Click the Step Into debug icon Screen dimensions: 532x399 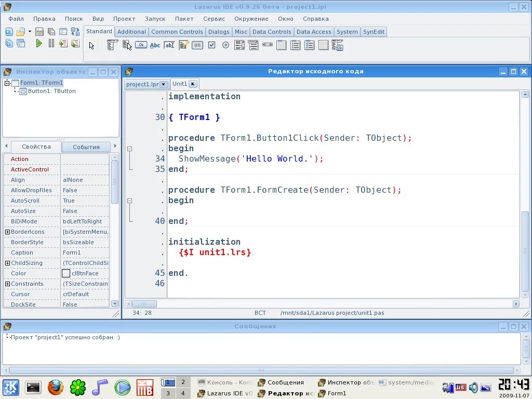tap(63, 44)
